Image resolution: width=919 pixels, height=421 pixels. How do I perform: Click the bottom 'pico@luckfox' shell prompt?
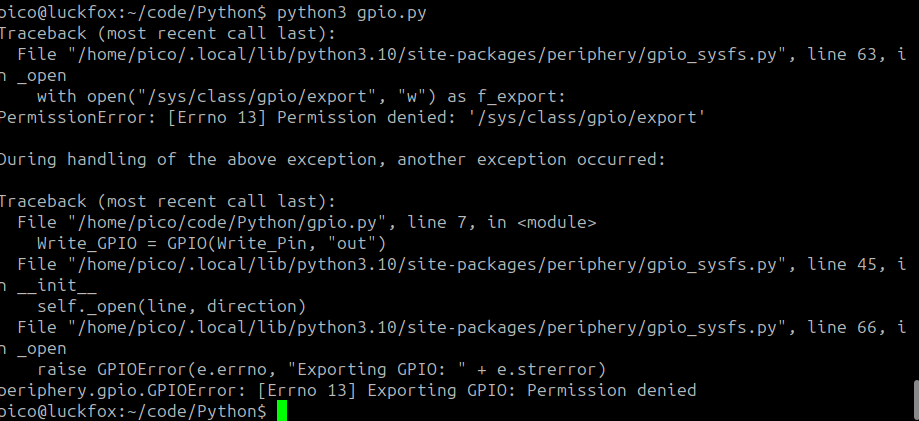[x=133, y=412]
